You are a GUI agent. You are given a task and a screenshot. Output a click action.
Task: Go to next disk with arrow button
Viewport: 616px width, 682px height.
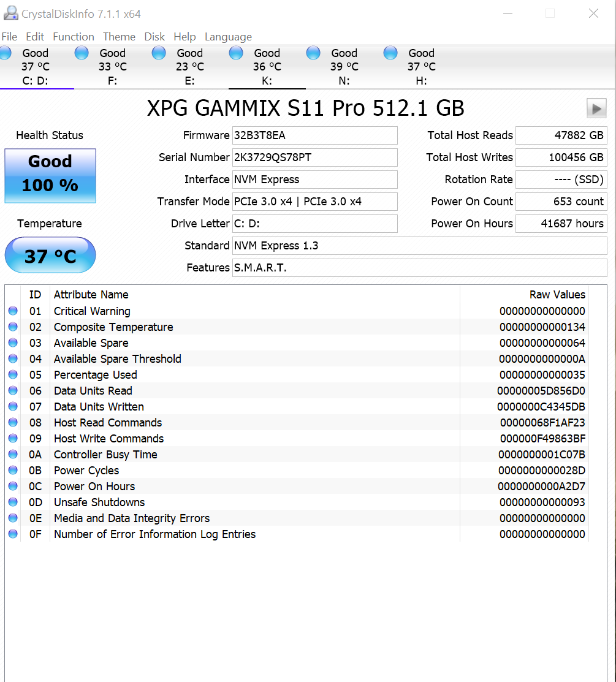coord(596,108)
